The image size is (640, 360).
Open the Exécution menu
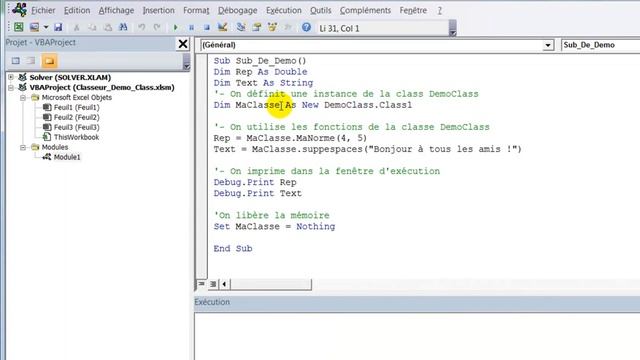284,10
